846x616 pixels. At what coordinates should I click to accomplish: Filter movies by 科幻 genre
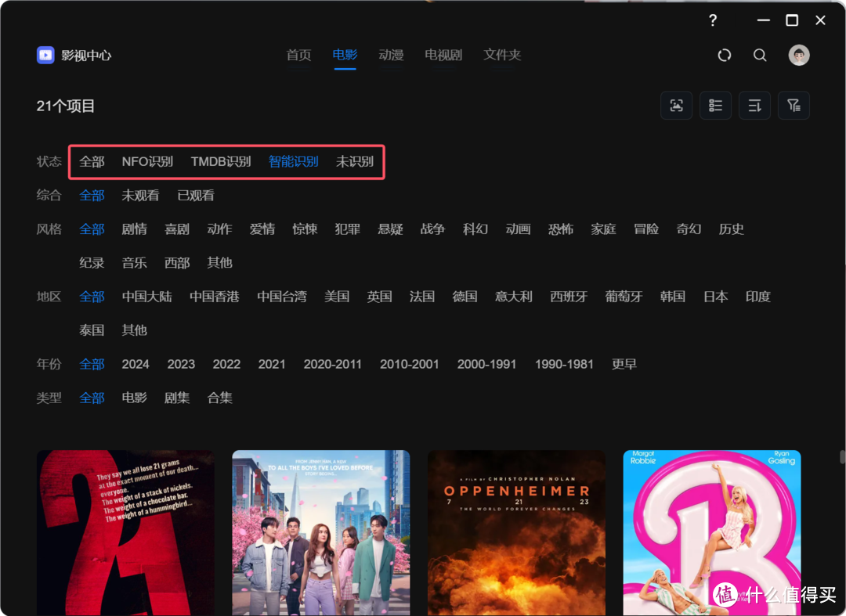click(x=475, y=229)
